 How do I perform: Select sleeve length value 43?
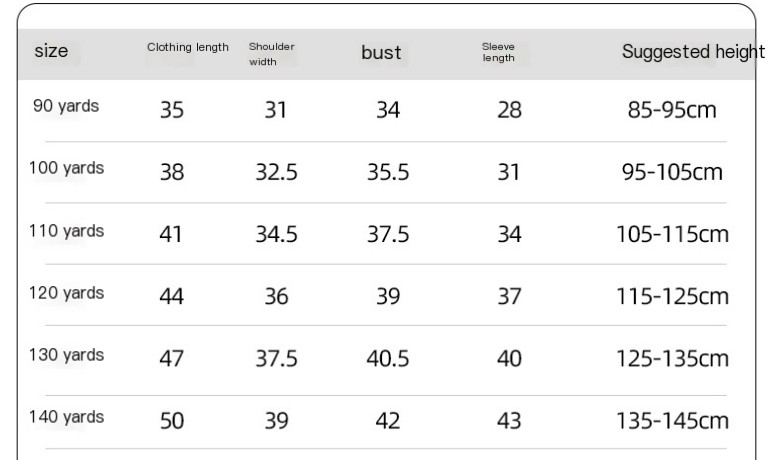(510, 422)
